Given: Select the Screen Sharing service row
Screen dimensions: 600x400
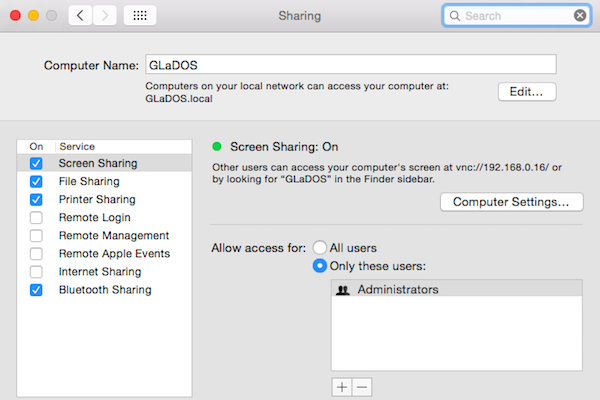Looking at the screenshot, I should tap(104, 163).
